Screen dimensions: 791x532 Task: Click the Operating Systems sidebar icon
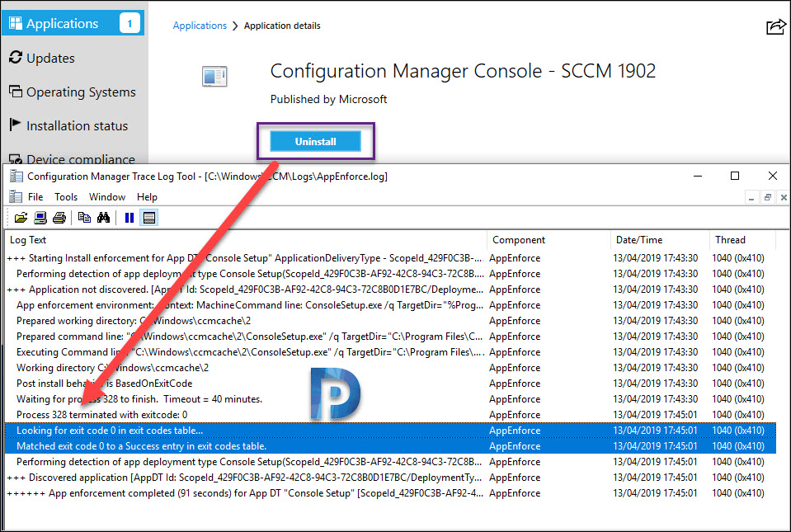[x=16, y=92]
